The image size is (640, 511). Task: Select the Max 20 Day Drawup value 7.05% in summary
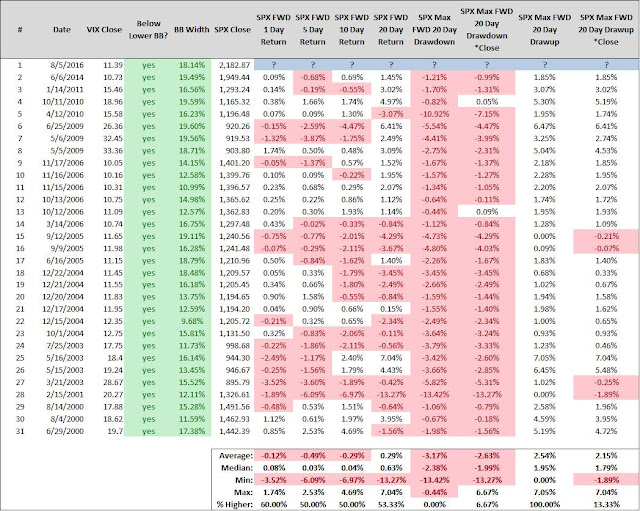pos(544,492)
